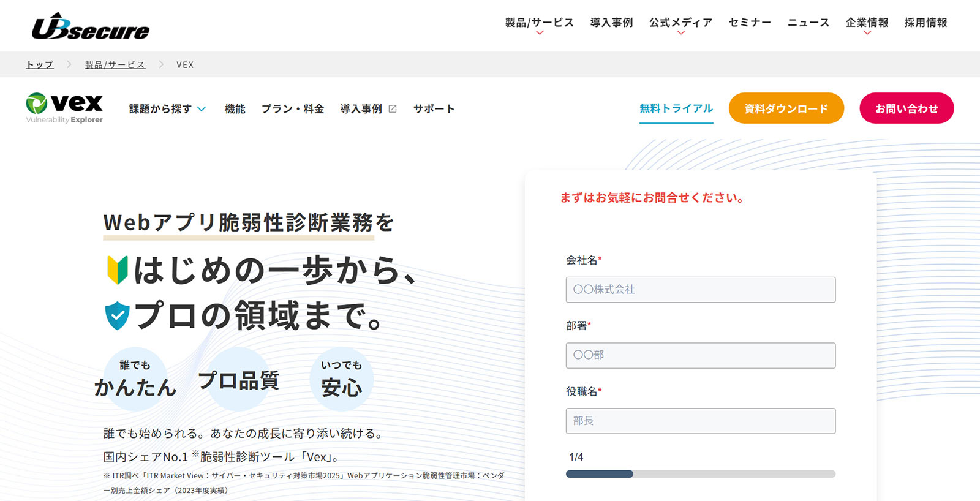Click the まずはお気軽にお問合せください heading
Viewport: 980px width, 501px height.
[652, 198]
